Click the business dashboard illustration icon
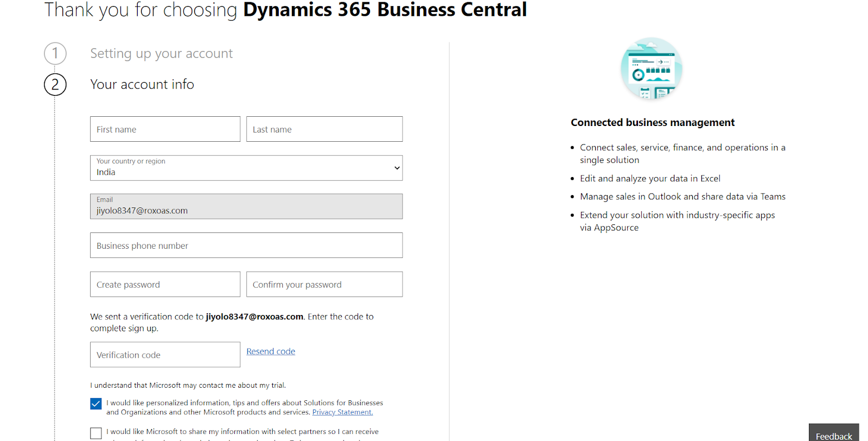 pyautogui.click(x=652, y=68)
